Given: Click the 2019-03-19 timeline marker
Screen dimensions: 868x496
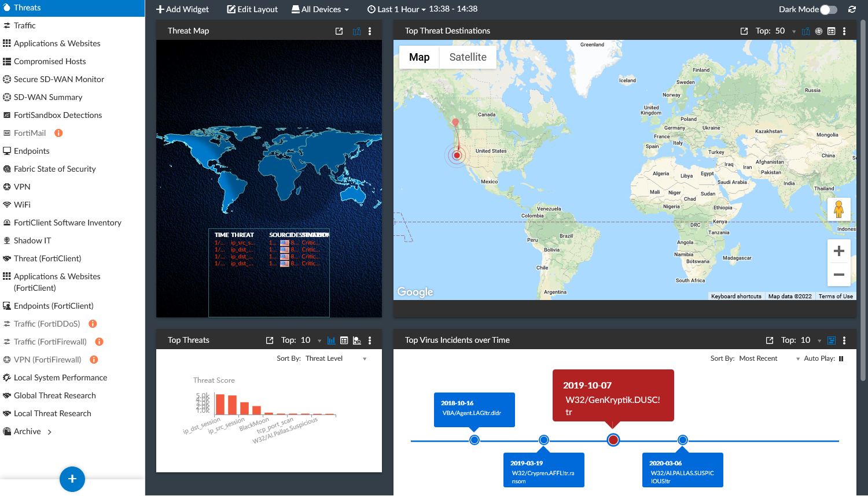Looking at the screenshot, I should 544,440.
